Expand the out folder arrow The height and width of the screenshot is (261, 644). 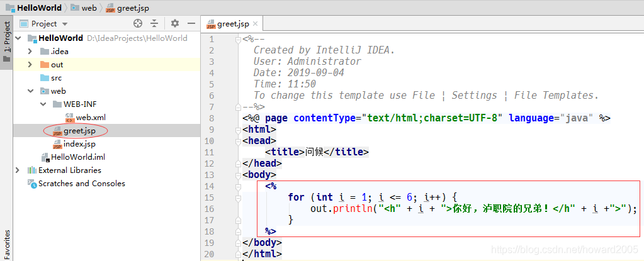tap(30, 64)
